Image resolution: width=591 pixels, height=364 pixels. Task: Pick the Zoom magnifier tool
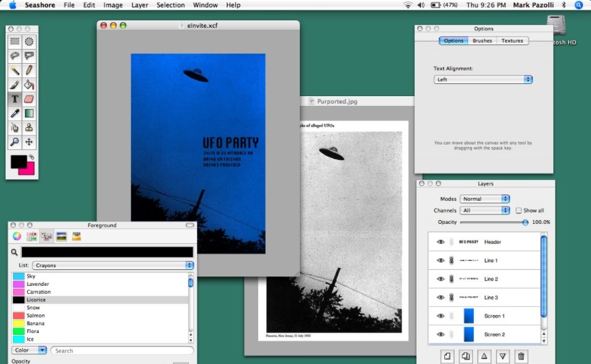(x=14, y=142)
